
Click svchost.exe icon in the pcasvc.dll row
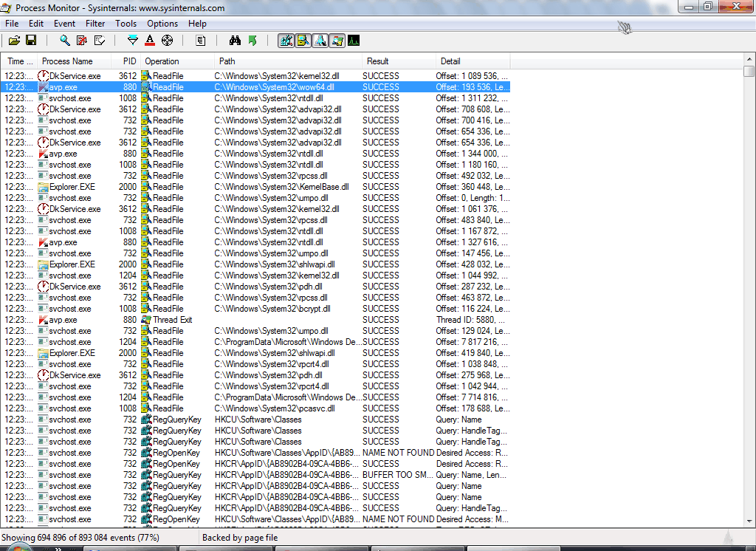pos(43,409)
